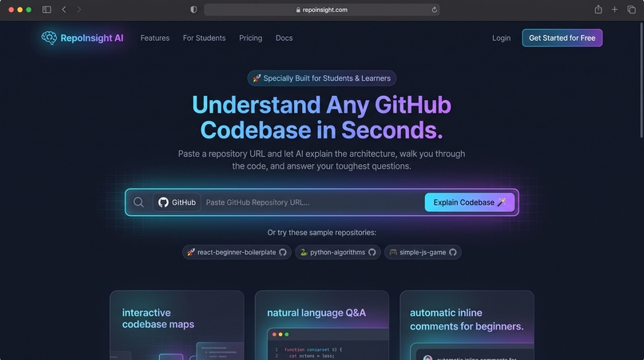Click the magnifier icon in the search bar
644x360 pixels.
(138, 202)
